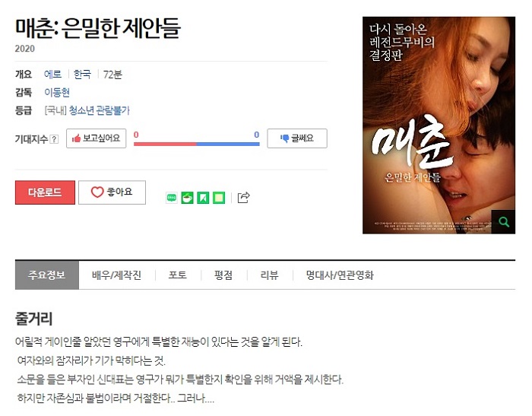This screenshot has width=532, height=416.
Task: Open the 포토 tab
Action: (x=177, y=275)
